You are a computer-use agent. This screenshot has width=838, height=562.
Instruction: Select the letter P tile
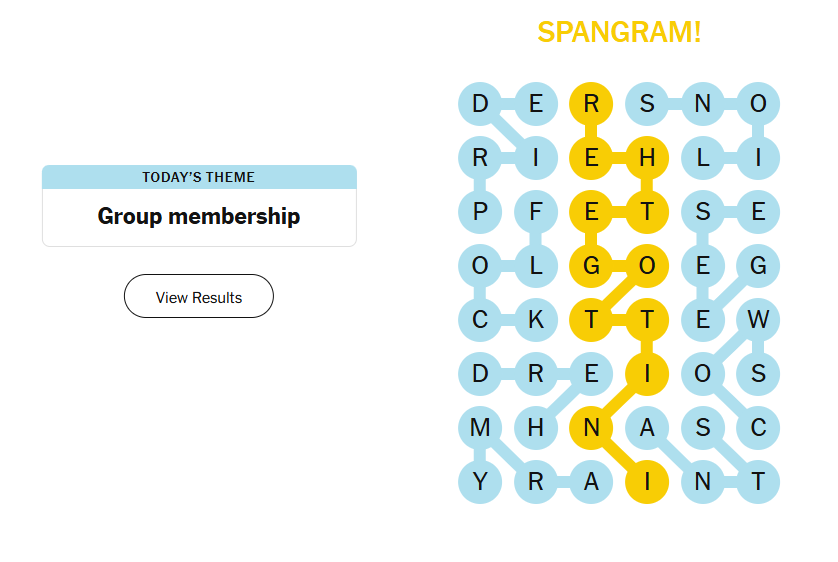pos(480,211)
